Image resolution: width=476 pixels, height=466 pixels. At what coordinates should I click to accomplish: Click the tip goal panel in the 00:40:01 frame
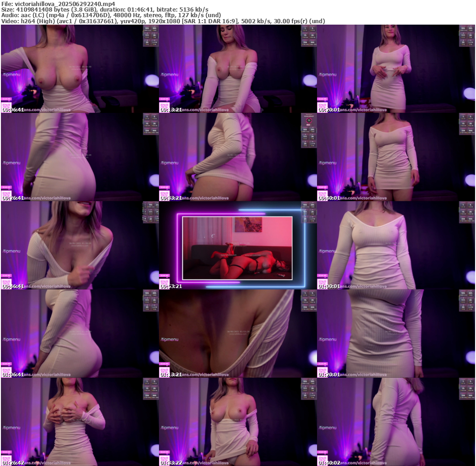[467, 124]
